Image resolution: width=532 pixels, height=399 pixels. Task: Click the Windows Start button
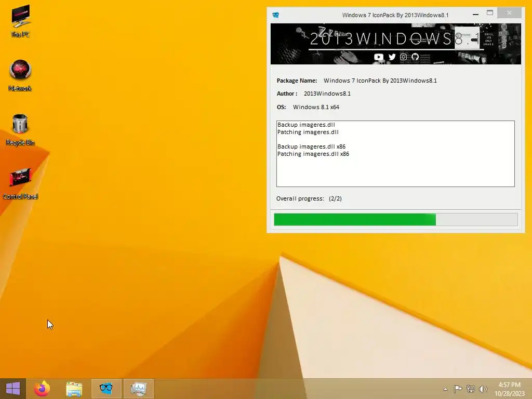pyautogui.click(x=13, y=389)
